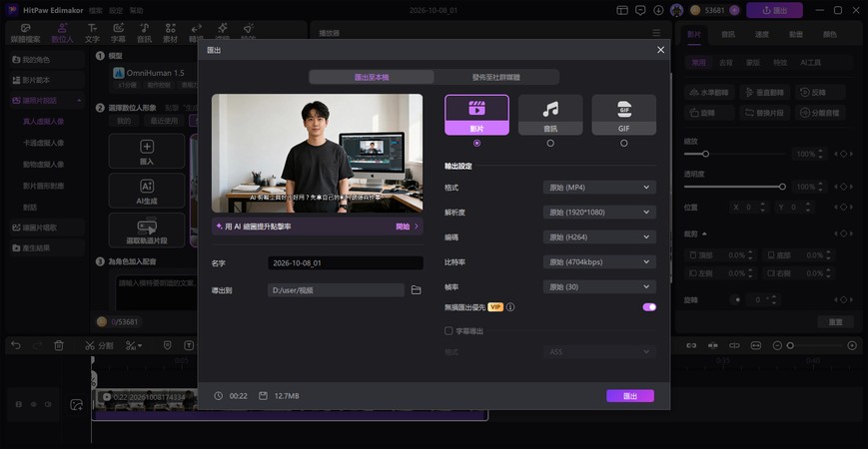Toggle the track lock icon in timeline
The width and height of the screenshot is (868, 449).
coord(19,405)
